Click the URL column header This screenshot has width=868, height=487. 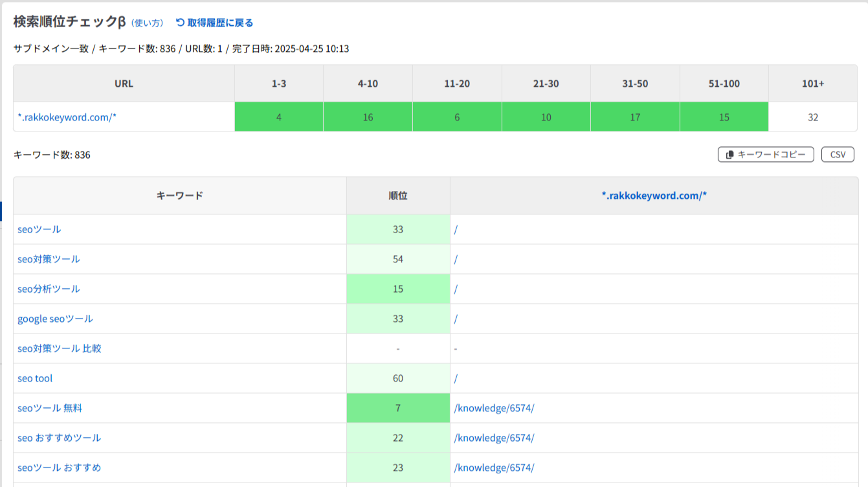[124, 84]
